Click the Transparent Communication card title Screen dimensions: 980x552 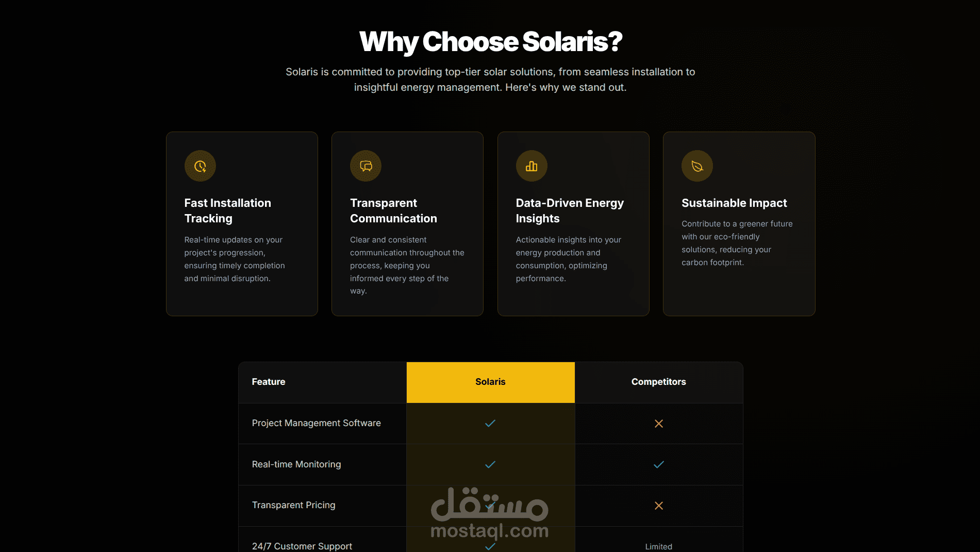pyautogui.click(x=393, y=210)
